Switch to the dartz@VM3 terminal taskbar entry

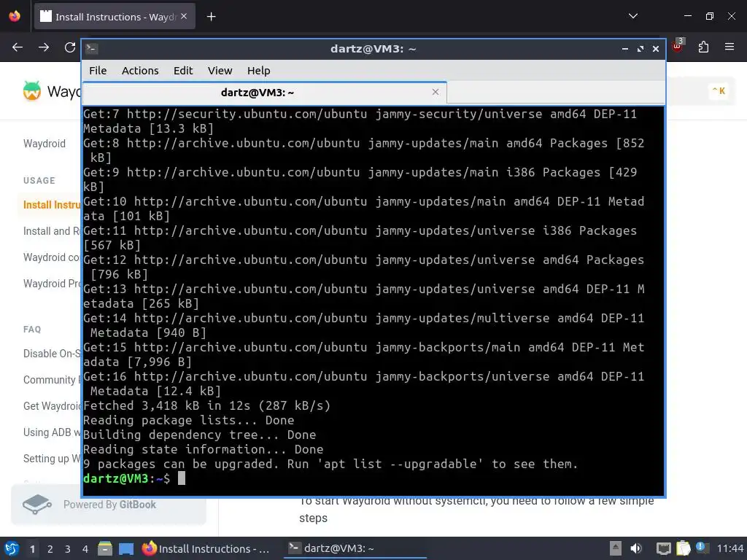point(355,548)
